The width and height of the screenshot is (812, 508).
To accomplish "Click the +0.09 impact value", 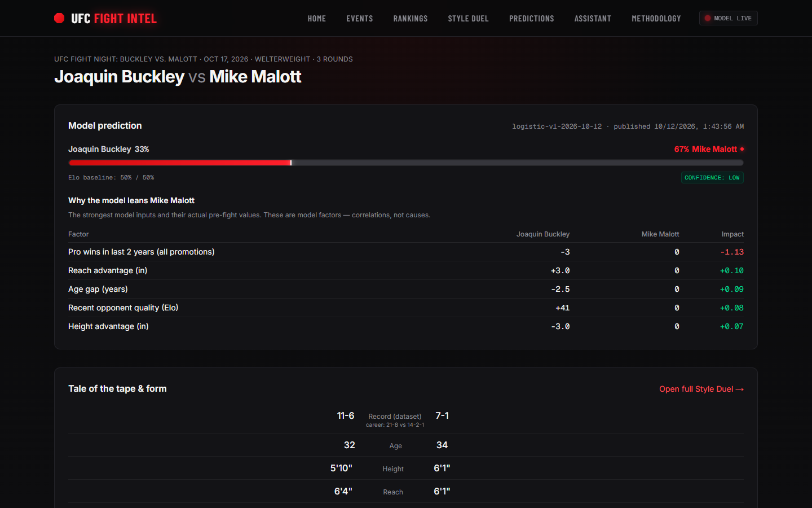I will (732, 289).
